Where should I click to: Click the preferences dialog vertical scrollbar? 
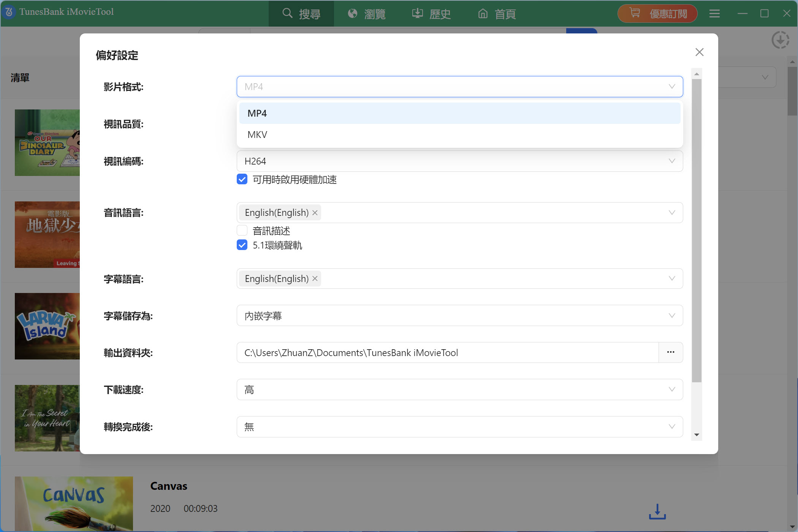point(696,228)
